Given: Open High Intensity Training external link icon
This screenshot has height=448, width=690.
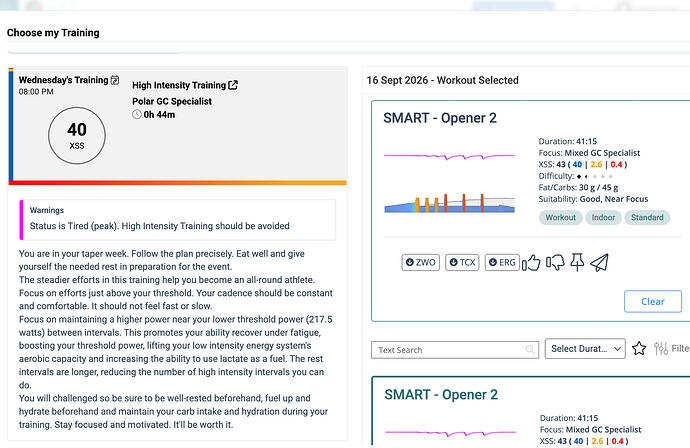Looking at the screenshot, I should (x=233, y=85).
